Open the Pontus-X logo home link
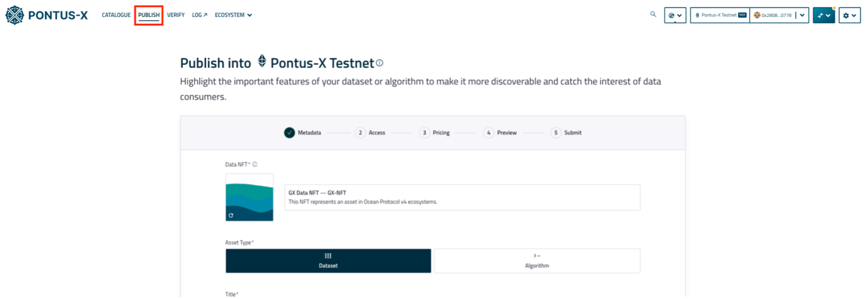This screenshot has height=299, width=868. click(x=47, y=14)
